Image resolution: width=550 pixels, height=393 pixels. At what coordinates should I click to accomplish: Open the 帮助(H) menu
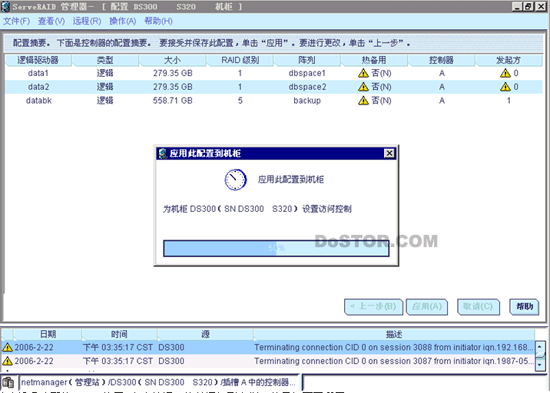pos(158,21)
